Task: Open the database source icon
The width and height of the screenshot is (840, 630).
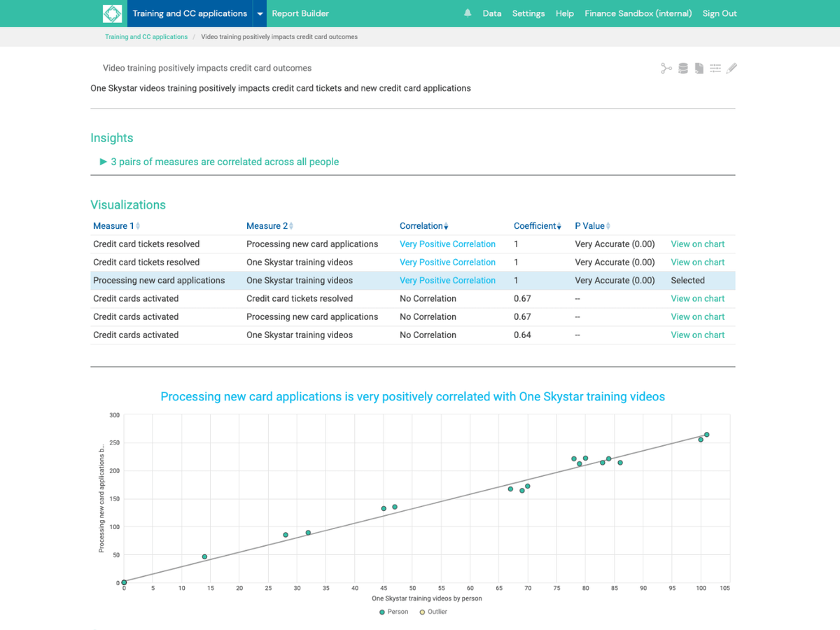Action: (682, 68)
